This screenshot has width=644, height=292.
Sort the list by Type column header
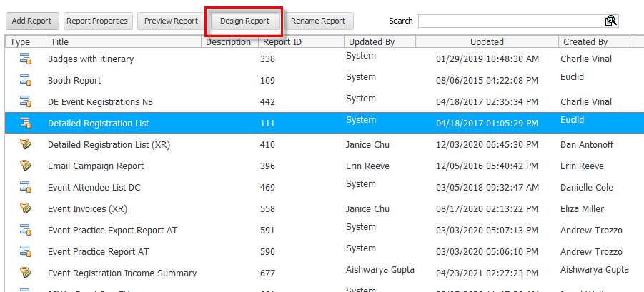[26, 42]
